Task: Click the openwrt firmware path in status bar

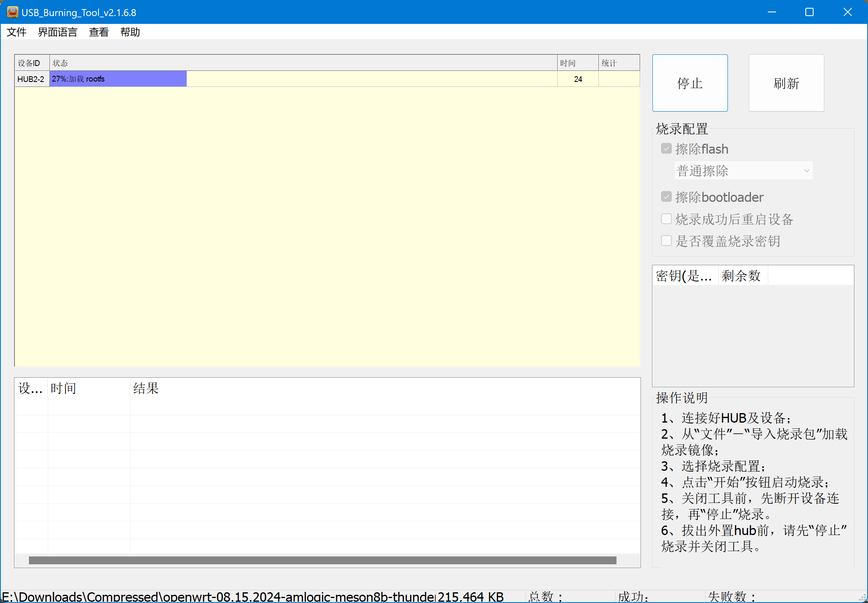Action: [214, 596]
